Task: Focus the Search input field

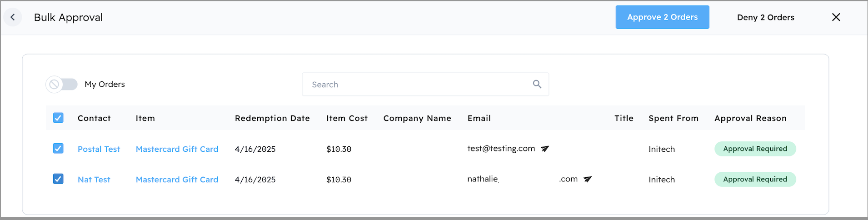Action: pos(418,85)
